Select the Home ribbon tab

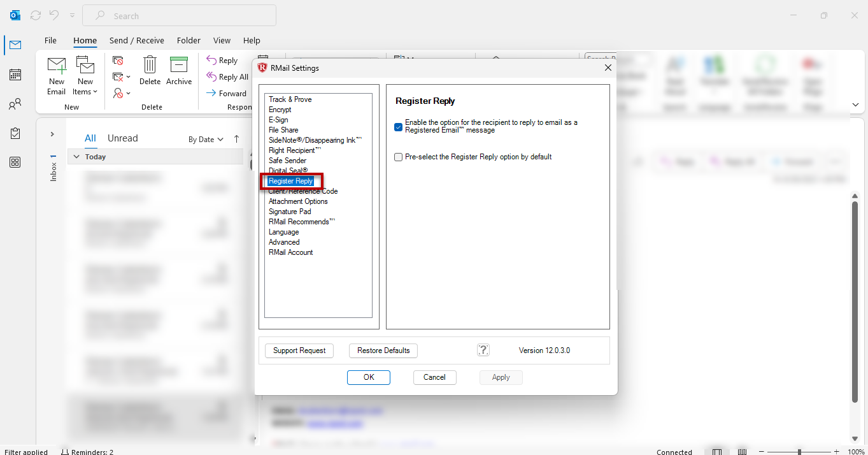tap(85, 40)
